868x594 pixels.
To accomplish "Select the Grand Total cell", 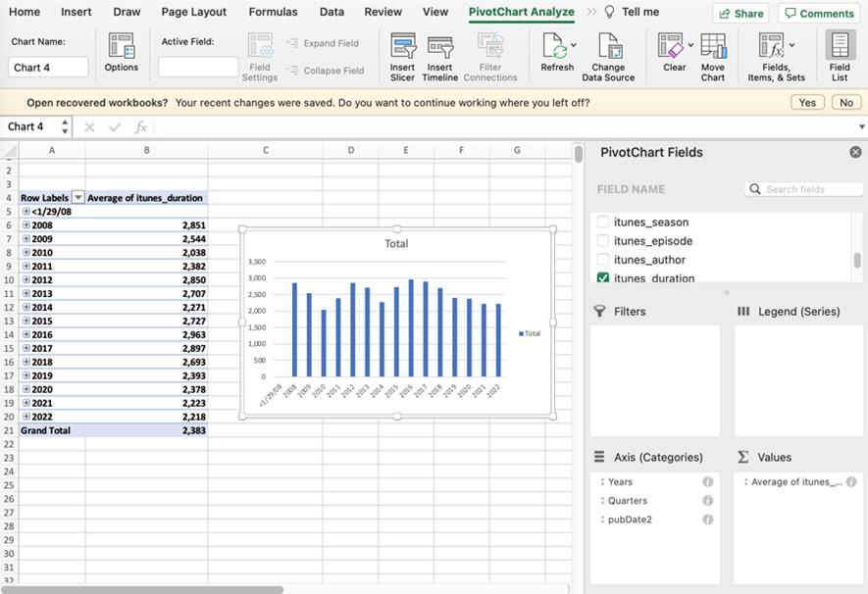I will 52,430.
